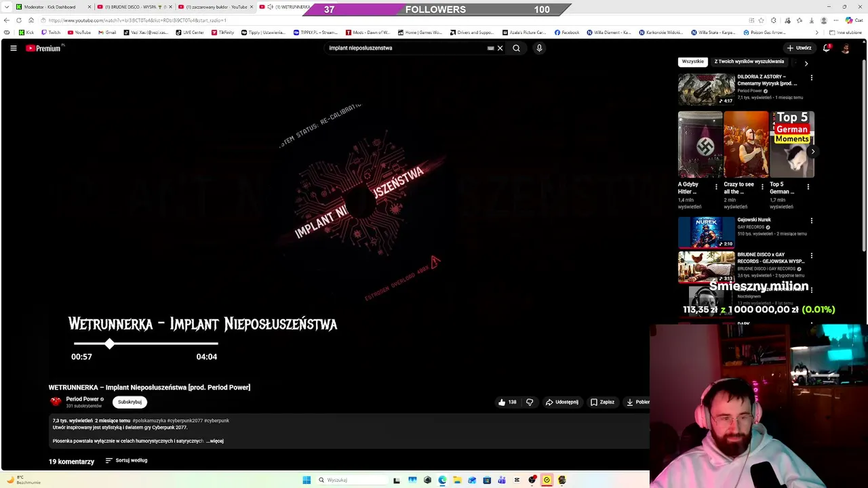Click the browser home icon
This screenshot has height=488, width=868.
point(31,20)
